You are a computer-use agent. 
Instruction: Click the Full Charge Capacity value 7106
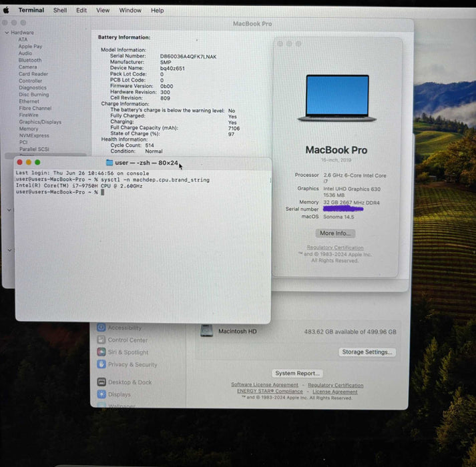point(234,128)
